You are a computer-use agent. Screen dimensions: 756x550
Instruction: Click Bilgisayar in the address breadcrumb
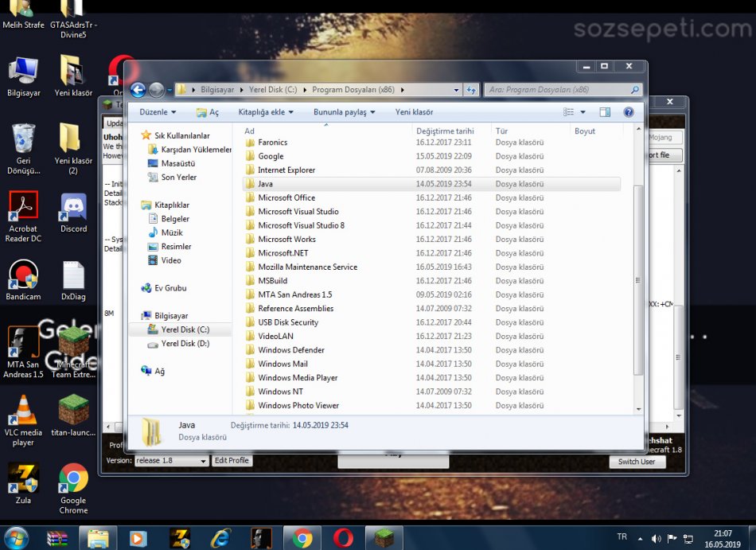[217, 90]
